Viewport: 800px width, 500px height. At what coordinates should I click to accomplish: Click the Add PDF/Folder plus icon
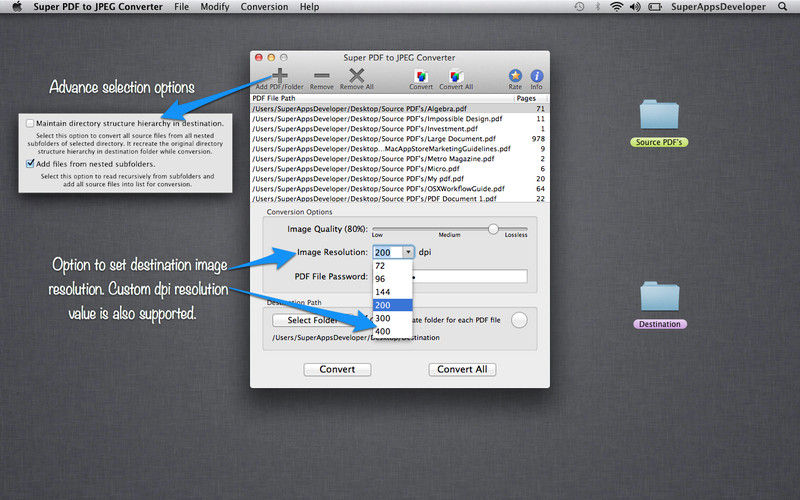(280, 76)
